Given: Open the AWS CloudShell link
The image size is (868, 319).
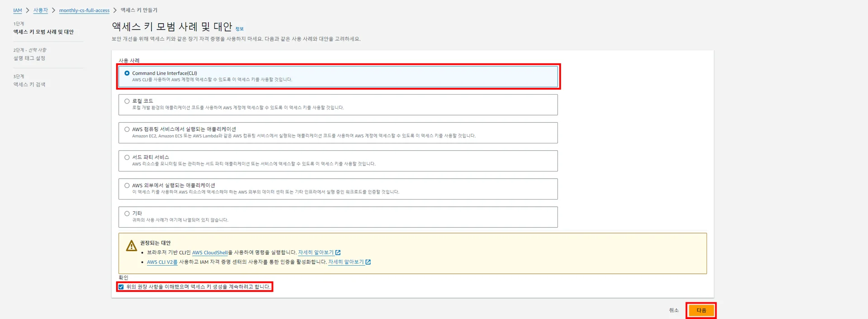Looking at the screenshot, I should (x=210, y=253).
